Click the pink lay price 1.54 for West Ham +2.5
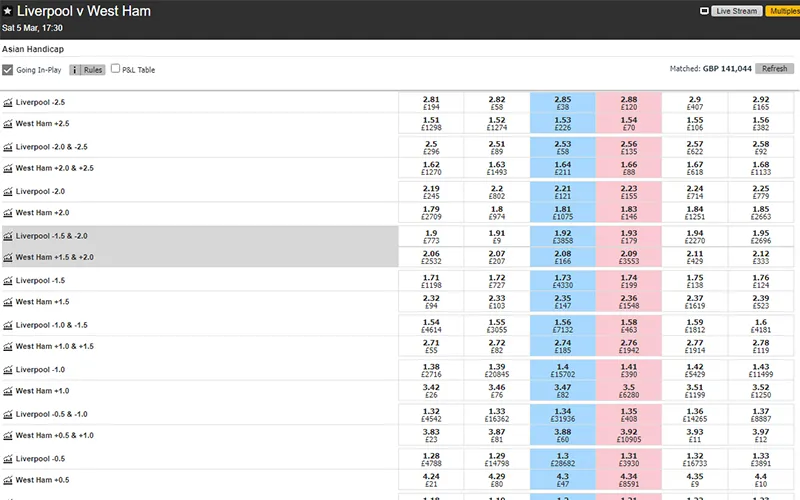This screenshot has width=800, height=500. pyautogui.click(x=629, y=123)
